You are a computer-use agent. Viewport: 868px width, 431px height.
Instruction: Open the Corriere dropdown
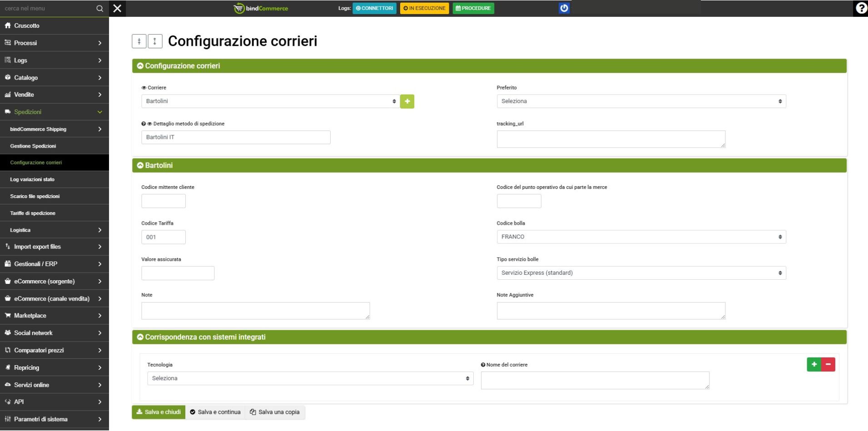pyautogui.click(x=270, y=101)
